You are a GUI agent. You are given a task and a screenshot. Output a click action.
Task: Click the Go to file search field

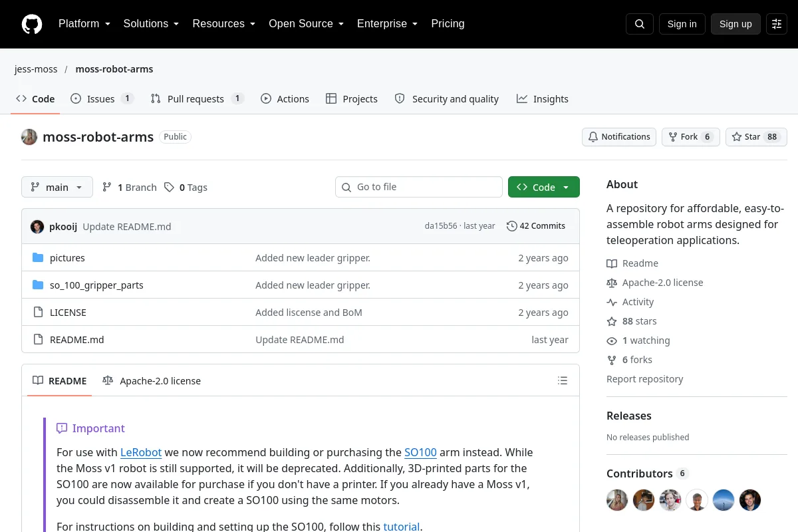click(419, 187)
